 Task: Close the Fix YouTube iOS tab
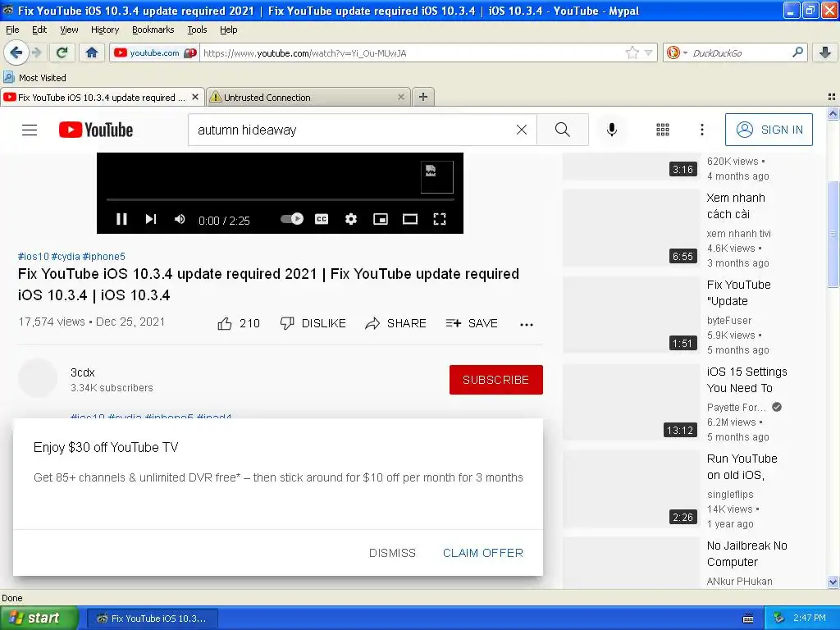[x=195, y=97]
